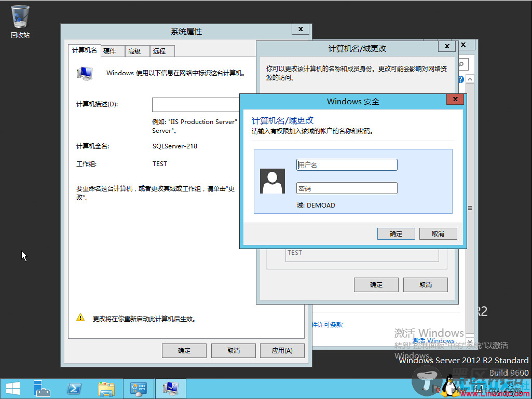Focus the 计算机描述 text box

coord(196,104)
